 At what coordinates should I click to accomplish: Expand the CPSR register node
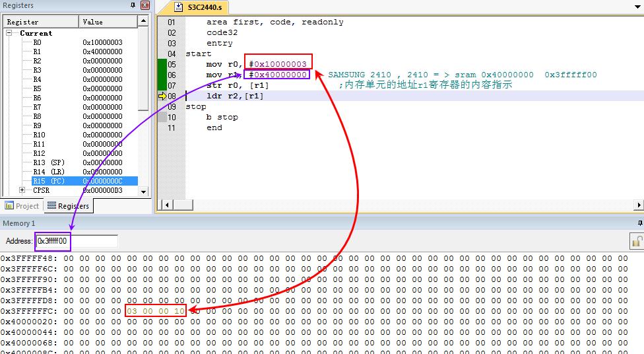point(22,190)
